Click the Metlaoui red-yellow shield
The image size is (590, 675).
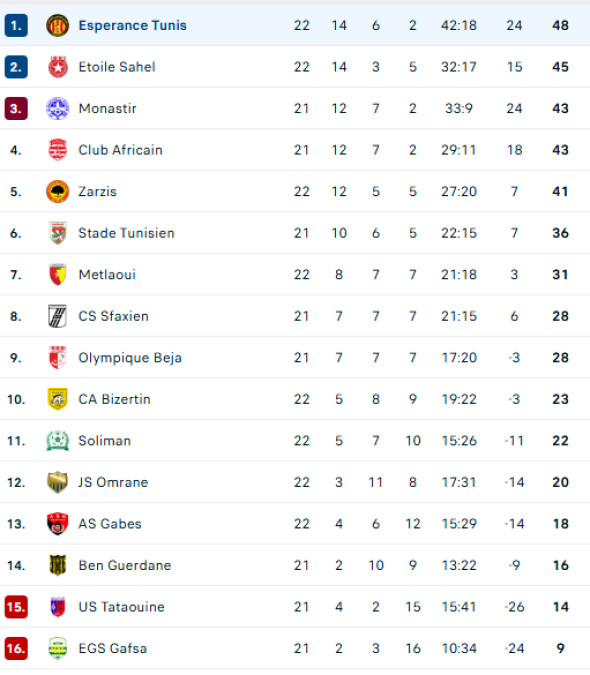57,275
